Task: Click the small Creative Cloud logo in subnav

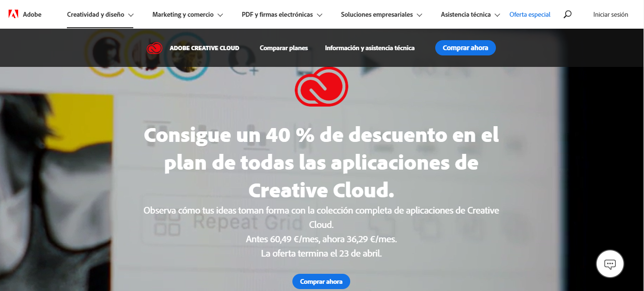Action: click(155, 48)
